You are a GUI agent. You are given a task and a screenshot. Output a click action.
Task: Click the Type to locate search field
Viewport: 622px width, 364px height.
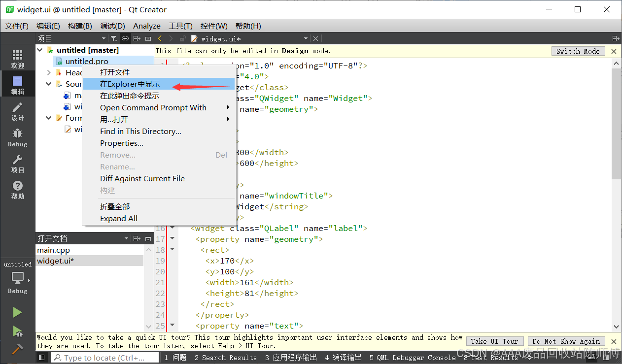pos(104,358)
